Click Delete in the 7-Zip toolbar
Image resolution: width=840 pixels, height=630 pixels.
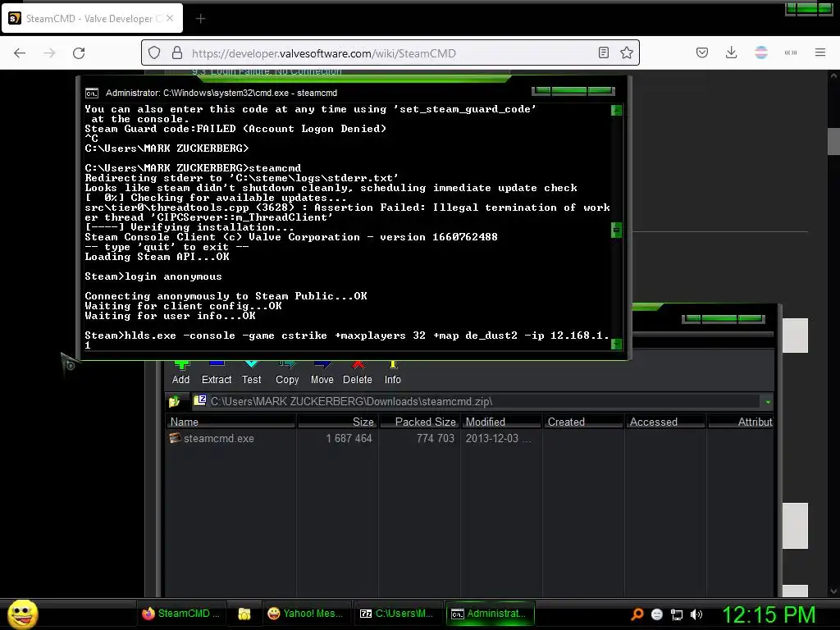[x=358, y=372]
